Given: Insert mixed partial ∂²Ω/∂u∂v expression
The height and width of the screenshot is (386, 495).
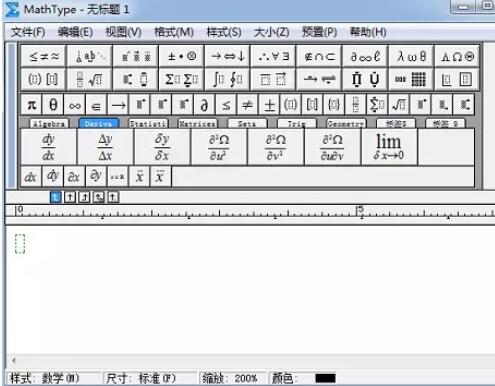Looking at the screenshot, I should pyautogui.click(x=332, y=147).
